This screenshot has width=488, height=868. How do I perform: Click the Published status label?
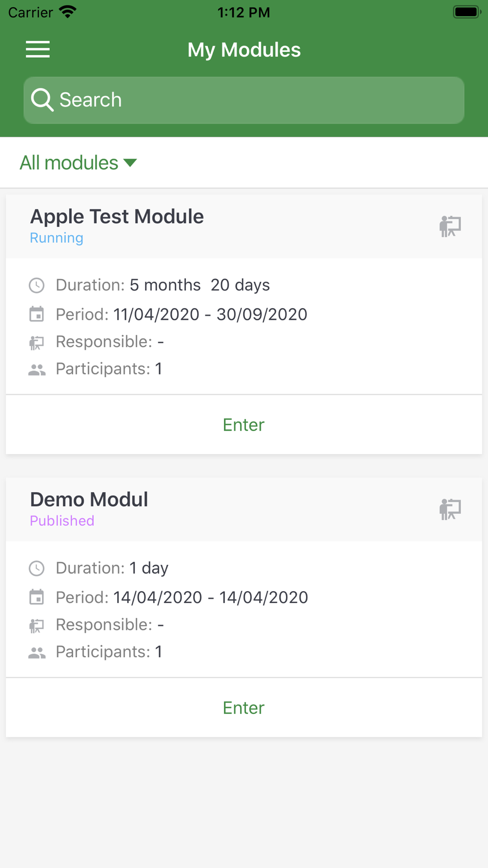(62, 521)
